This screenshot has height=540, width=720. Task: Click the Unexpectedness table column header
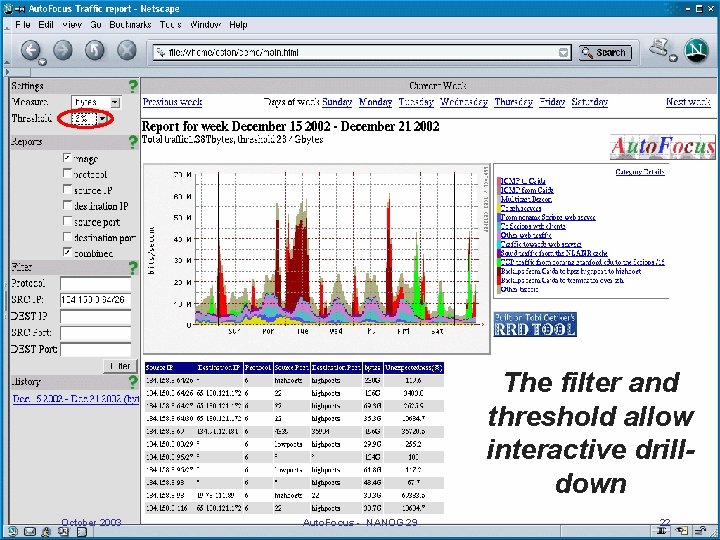(414, 368)
